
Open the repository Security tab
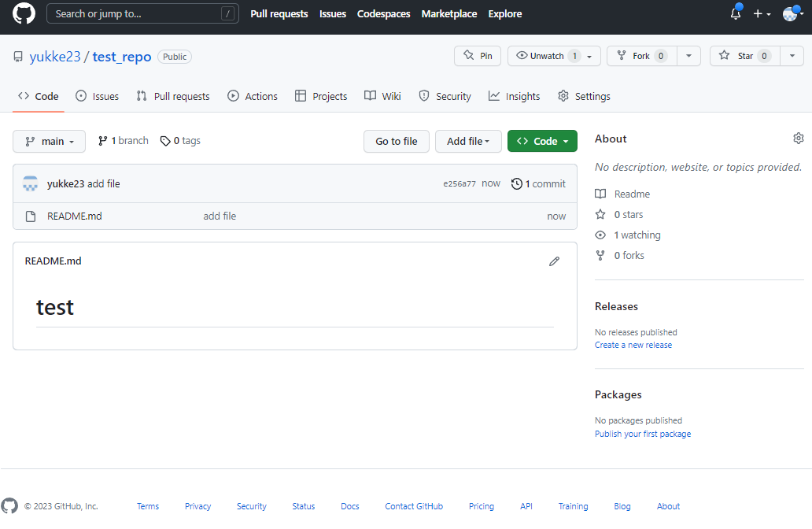[445, 96]
